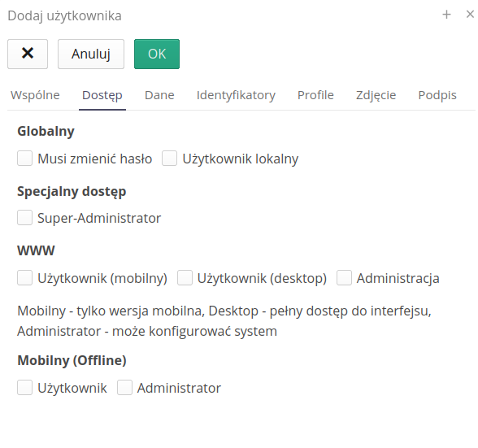Click the Mobilny (Offline) heading
Image resolution: width=478 pixels, height=448 pixels.
tap(72, 360)
